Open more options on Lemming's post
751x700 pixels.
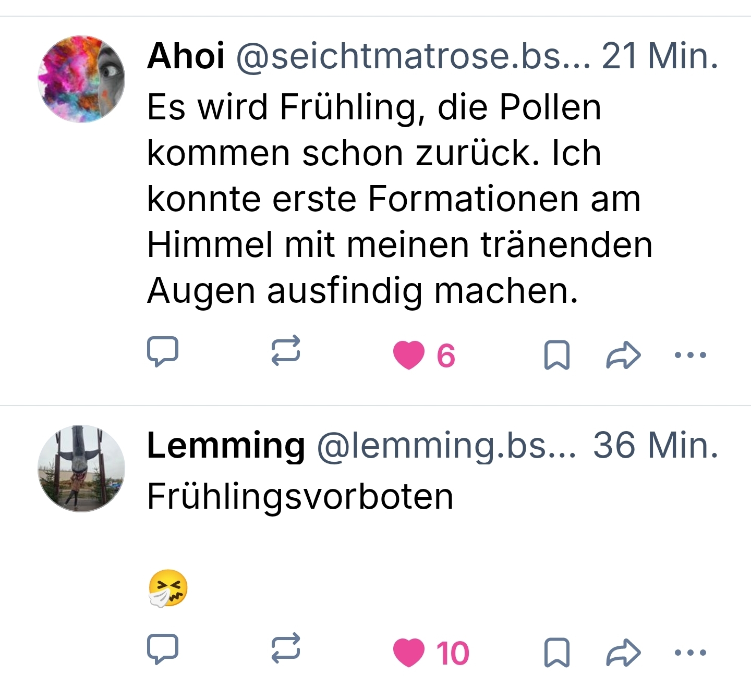point(690,653)
